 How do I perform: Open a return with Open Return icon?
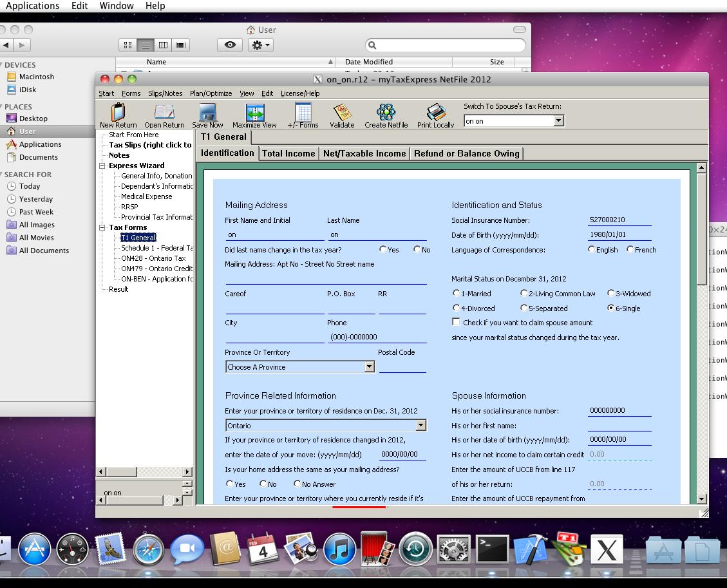164,112
